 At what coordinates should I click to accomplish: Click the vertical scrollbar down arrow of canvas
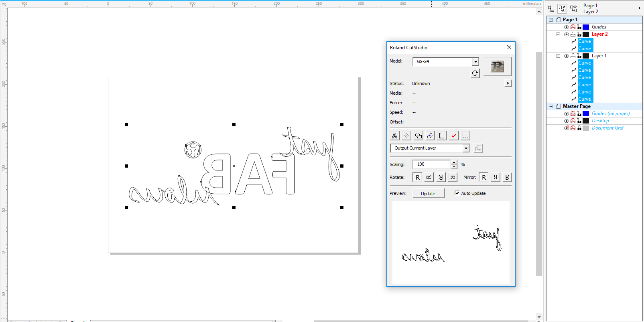pyautogui.click(x=539, y=316)
